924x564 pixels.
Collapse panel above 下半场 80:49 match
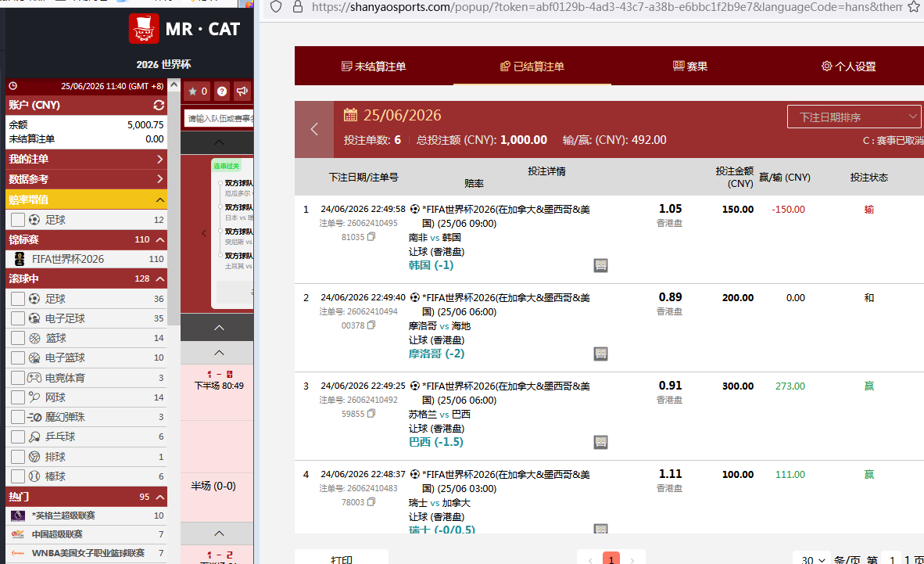click(219, 353)
